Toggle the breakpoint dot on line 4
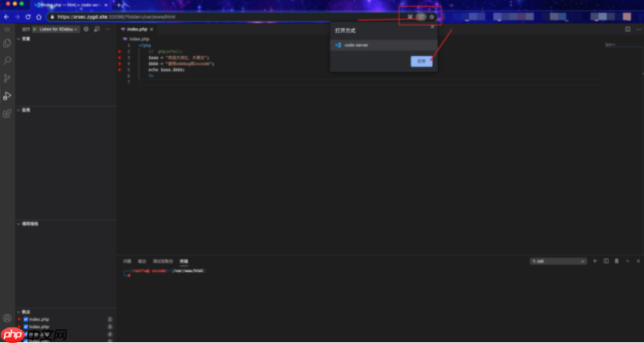The height and width of the screenshot is (343, 644). [120, 64]
